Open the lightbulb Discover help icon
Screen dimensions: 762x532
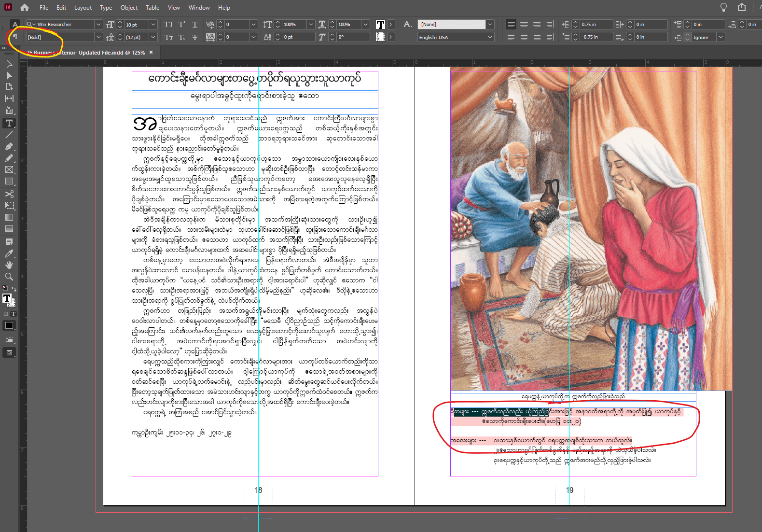point(723,7)
